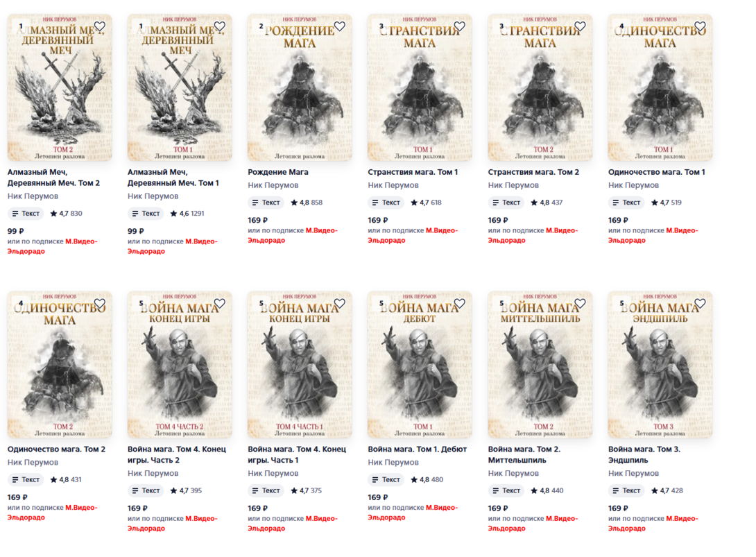
Task: Open Война мага Дебют book cover
Action: pyautogui.click(x=420, y=365)
